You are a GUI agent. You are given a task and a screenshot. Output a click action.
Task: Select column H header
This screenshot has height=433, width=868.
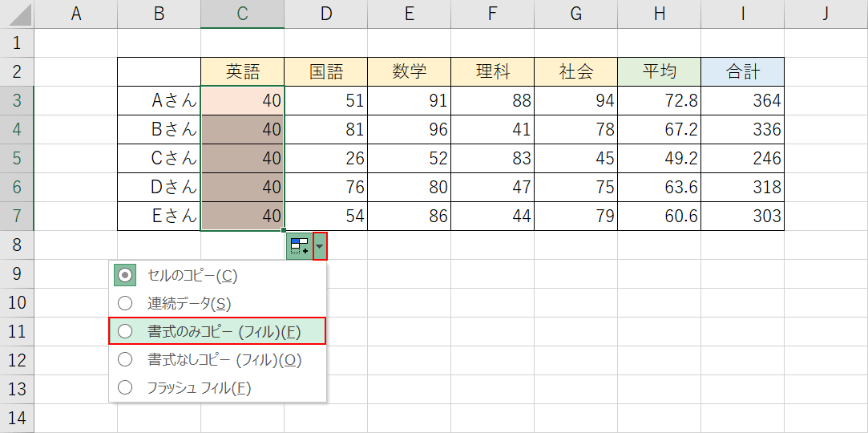click(660, 14)
